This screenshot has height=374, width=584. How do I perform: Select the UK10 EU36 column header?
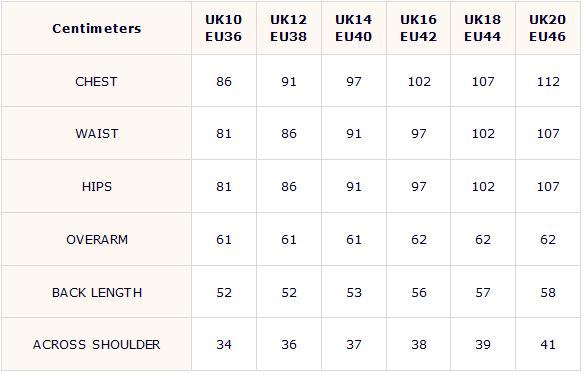tap(224, 28)
